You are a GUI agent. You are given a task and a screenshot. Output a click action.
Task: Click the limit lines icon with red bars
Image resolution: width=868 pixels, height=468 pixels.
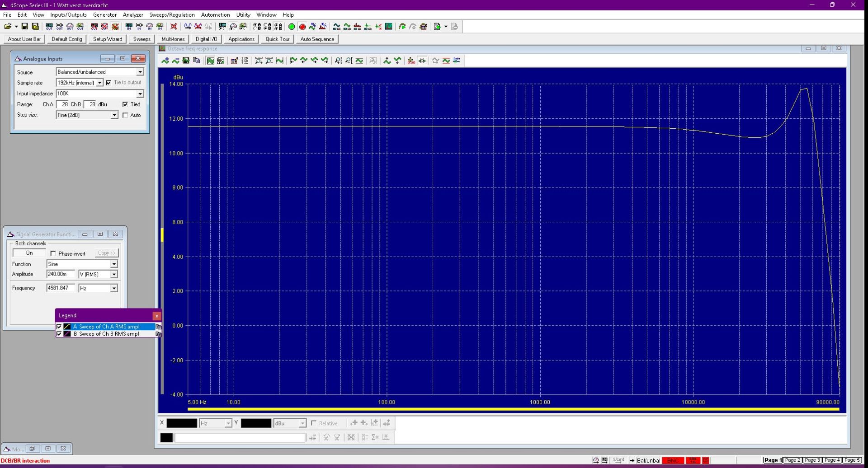click(x=446, y=61)
